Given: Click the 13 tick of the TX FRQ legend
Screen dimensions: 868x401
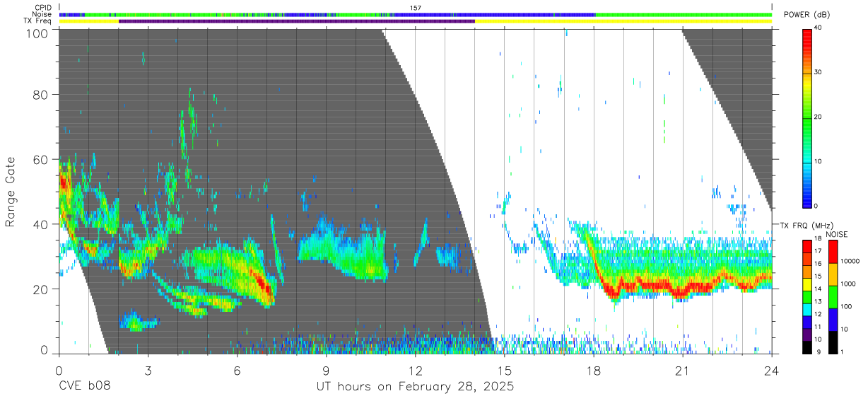Looking at the screenshot, I should (x=819, y=301).
